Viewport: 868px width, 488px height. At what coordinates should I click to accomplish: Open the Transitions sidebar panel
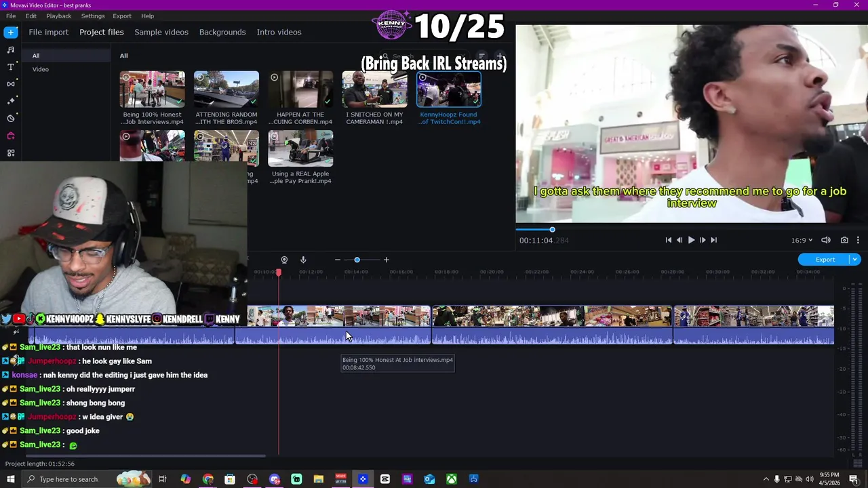click(10, 83)
